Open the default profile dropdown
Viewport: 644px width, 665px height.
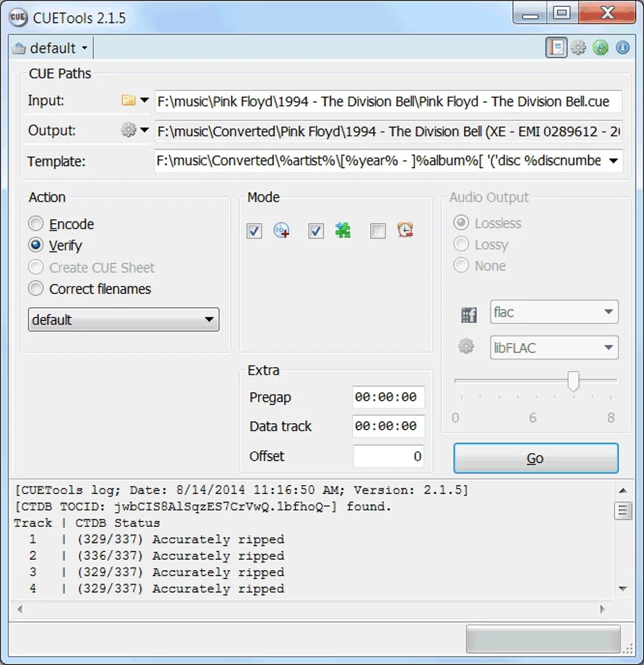50,48
